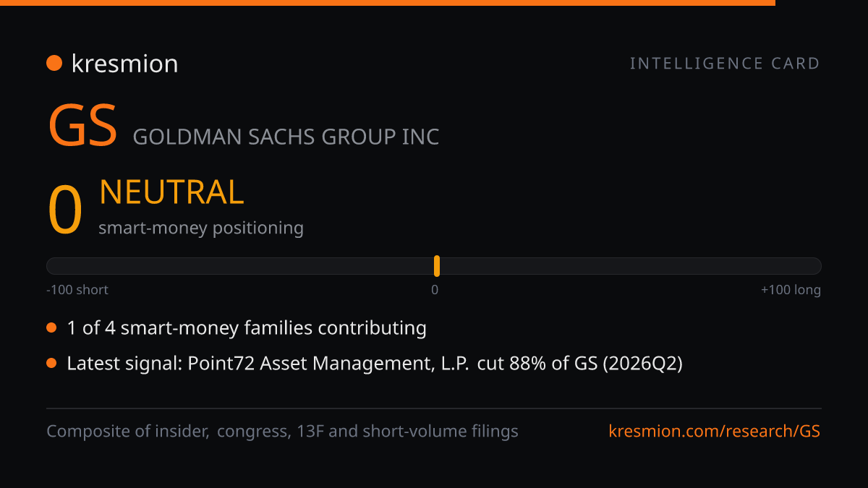Image resolution: width=868 pixels, height=488 pixels.
Task: Click the NEUTRAL rating label
Action: pyautogui.click(x=171, y=192)
